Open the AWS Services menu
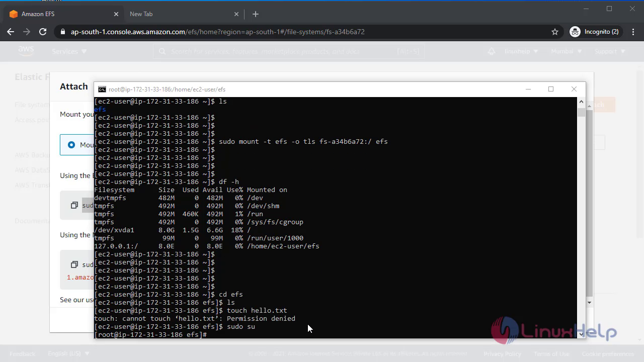 click(69, 51)
